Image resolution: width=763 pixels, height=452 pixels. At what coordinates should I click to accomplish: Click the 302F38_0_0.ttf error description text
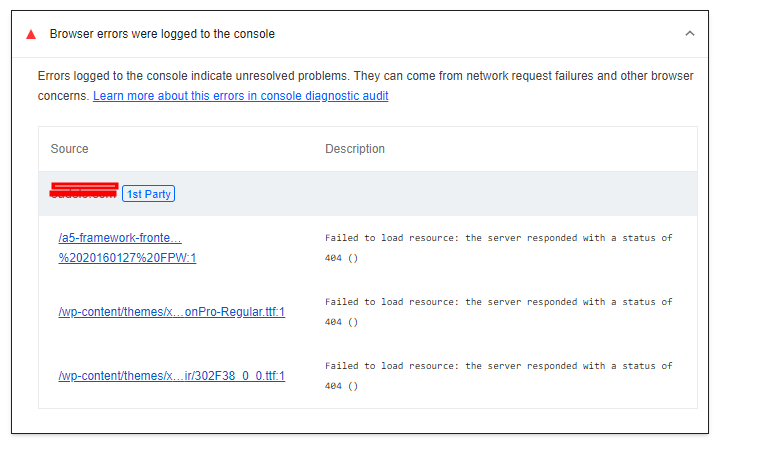tap(498, 376)
